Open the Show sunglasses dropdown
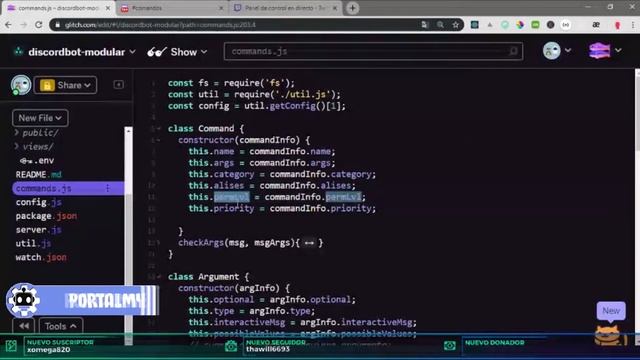The image size is (640, 360). click(177, 52)
